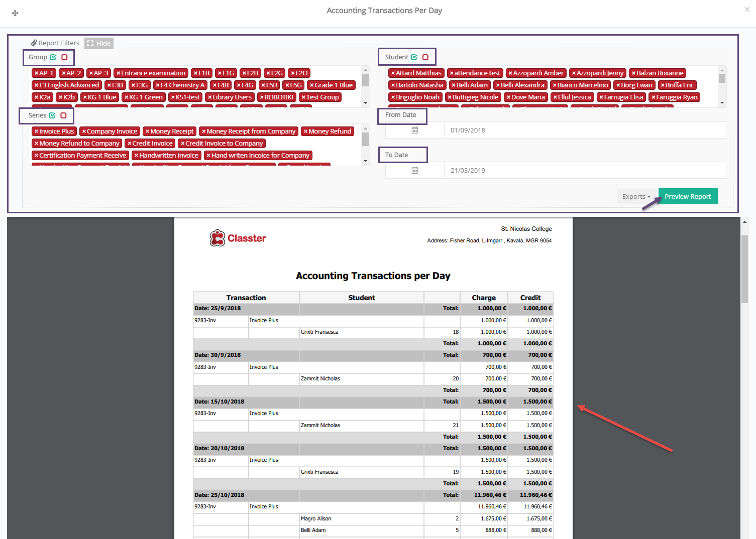Remove the Money Receipt series tag
The width and height of the screenshot is (756, 539).
pyautogui.click(x=147, y=131)
